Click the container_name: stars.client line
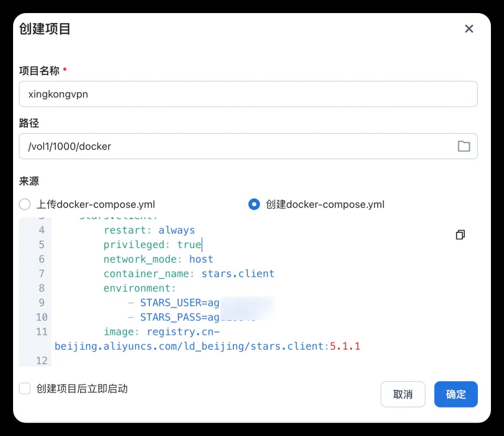This screenshot has height=436, width=504. pos(189,274)
